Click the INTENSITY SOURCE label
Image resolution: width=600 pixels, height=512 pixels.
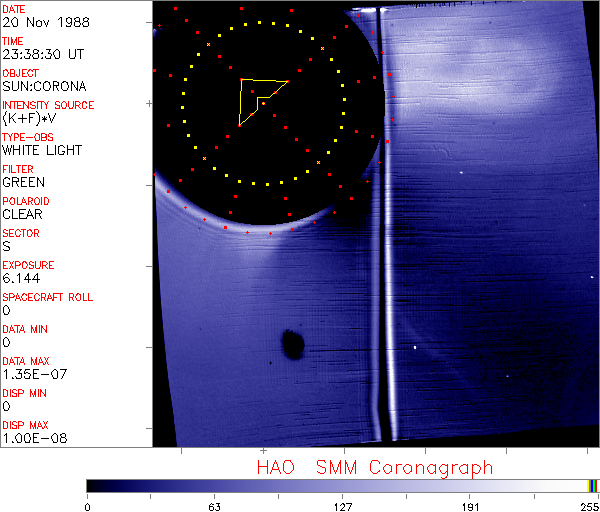pyautogui.click(x=48, y=105)
